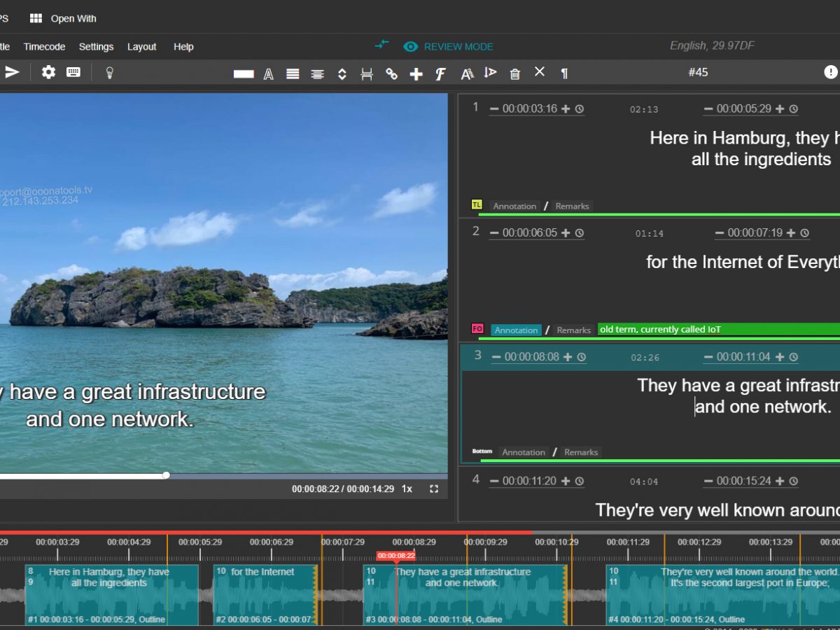This screenshot has height=630, width=840.
Task: Click the lightbulb hints icon
Action: pos(109,73)
